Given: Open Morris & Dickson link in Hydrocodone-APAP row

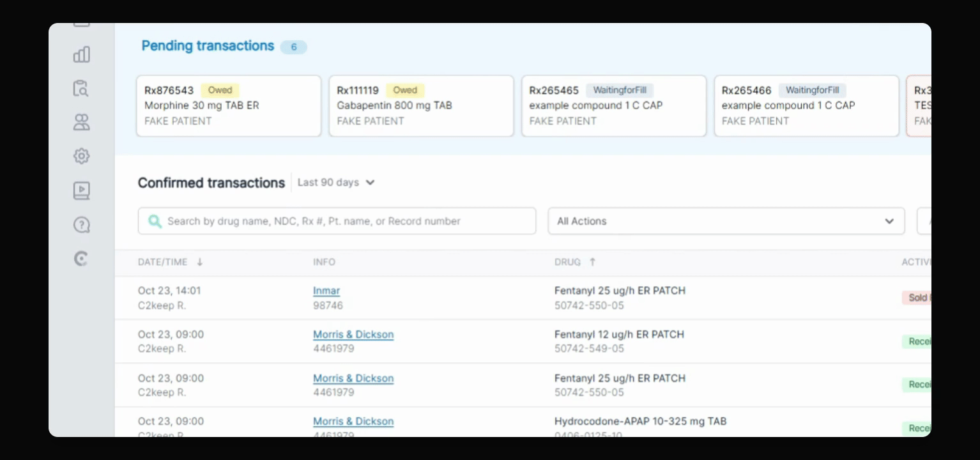Looking at the screenshot, I should click(x=353, y=422).
